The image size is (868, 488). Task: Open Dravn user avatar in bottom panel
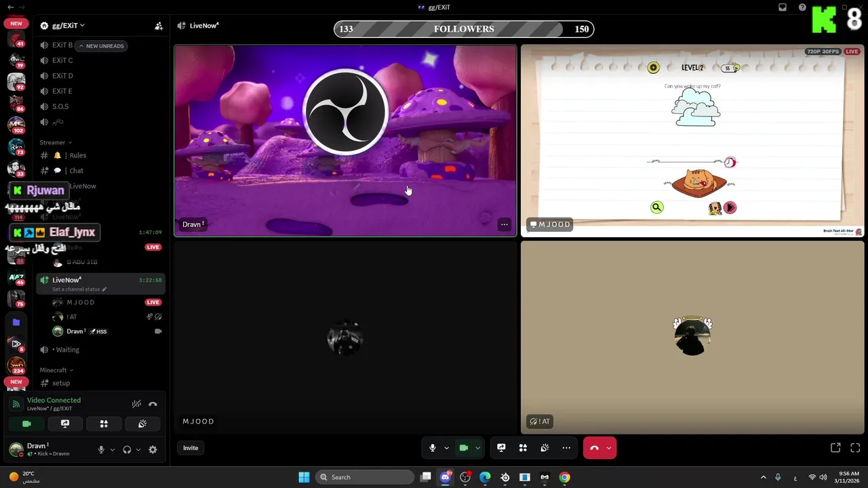pyautogui.click(x=16, y=449)
